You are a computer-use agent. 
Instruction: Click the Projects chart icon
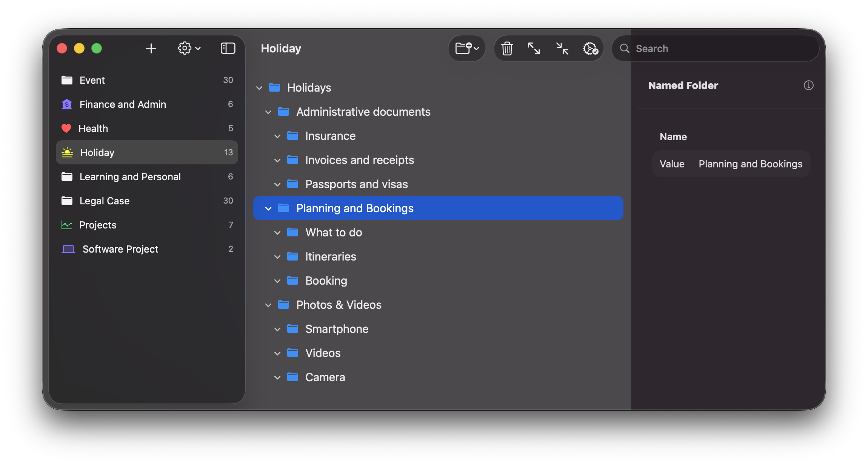(x=67, y=225)
